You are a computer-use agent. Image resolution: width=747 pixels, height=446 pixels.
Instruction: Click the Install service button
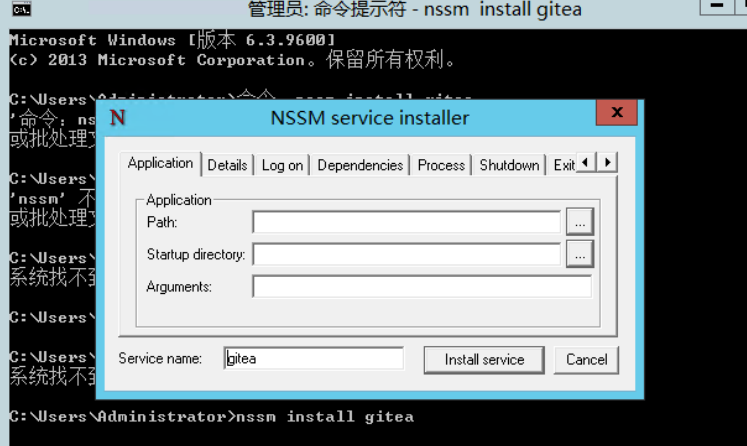(x=484, y=360)
